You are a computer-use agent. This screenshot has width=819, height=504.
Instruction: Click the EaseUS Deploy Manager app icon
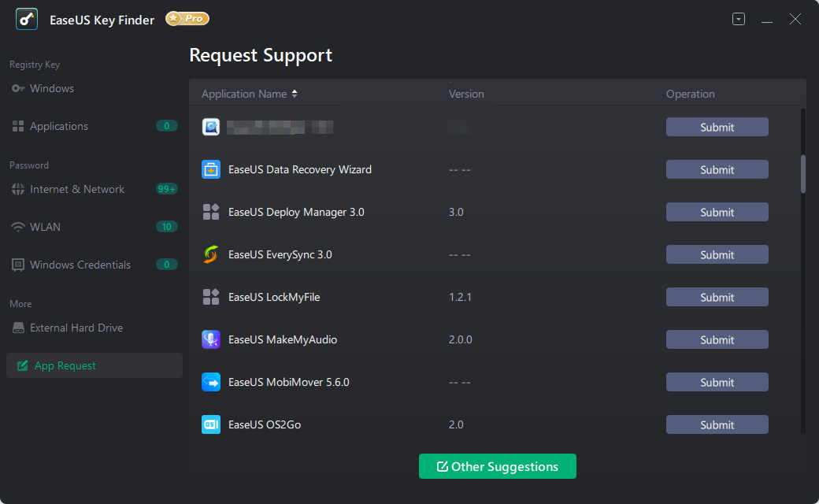tap(211, 212)
